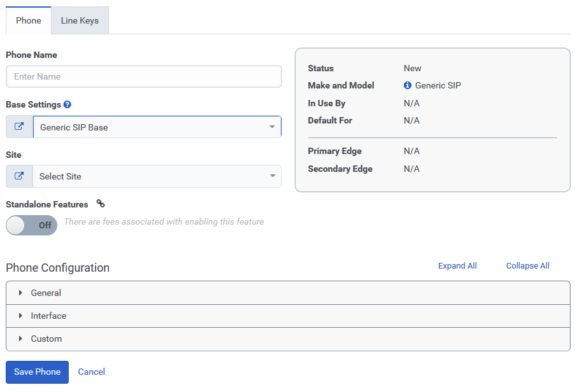
Task: Click the info icon next to Generic SIP
Action: pos(408,85)
